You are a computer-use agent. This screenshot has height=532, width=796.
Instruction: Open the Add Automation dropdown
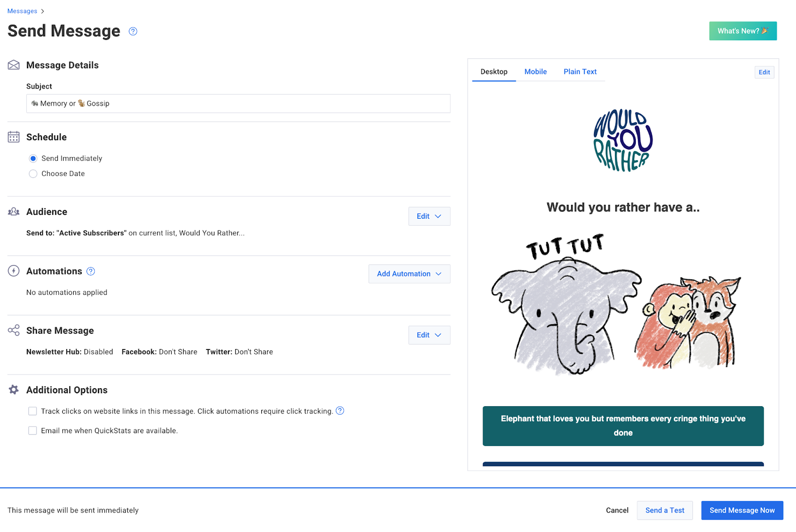(x=409, y=274)
